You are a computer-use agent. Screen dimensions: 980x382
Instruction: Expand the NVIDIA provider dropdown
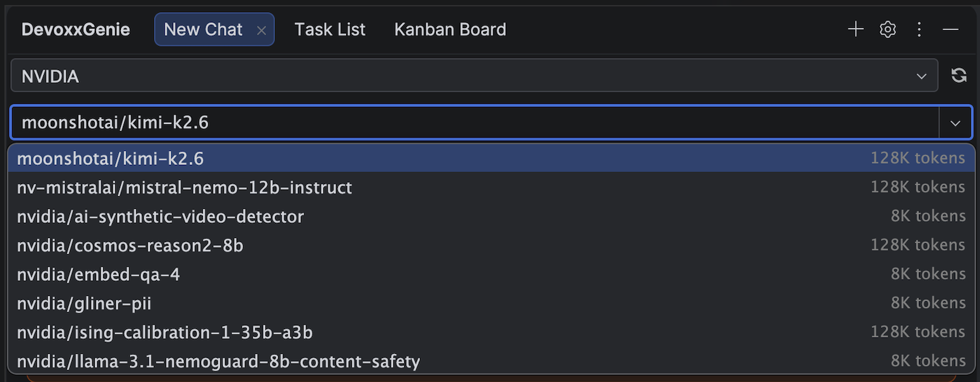pos(474,76)
